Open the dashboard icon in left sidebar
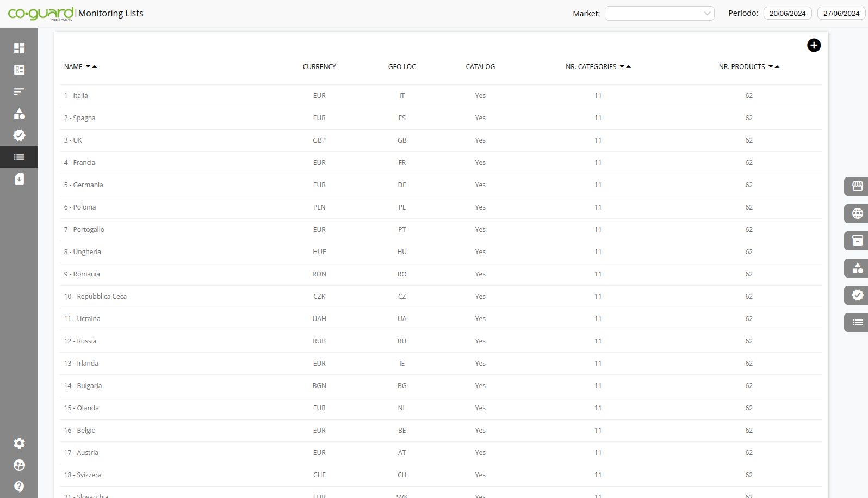 click(x=19, y=48)
